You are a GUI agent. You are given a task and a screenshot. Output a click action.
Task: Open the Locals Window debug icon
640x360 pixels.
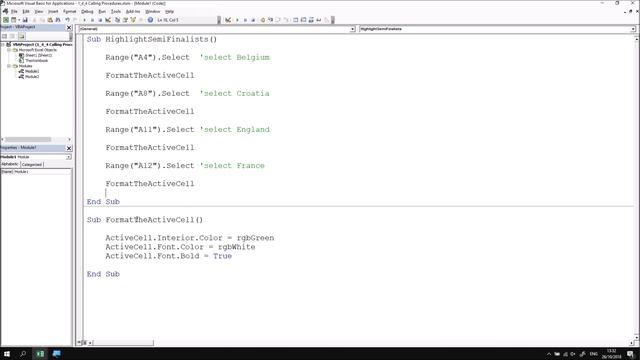click(x=296, y=20)
